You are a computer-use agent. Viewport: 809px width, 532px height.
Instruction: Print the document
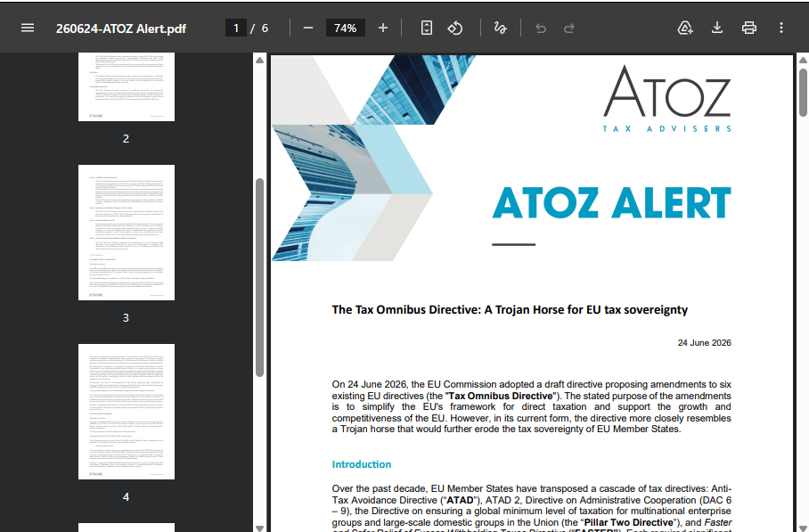(749, 28)
